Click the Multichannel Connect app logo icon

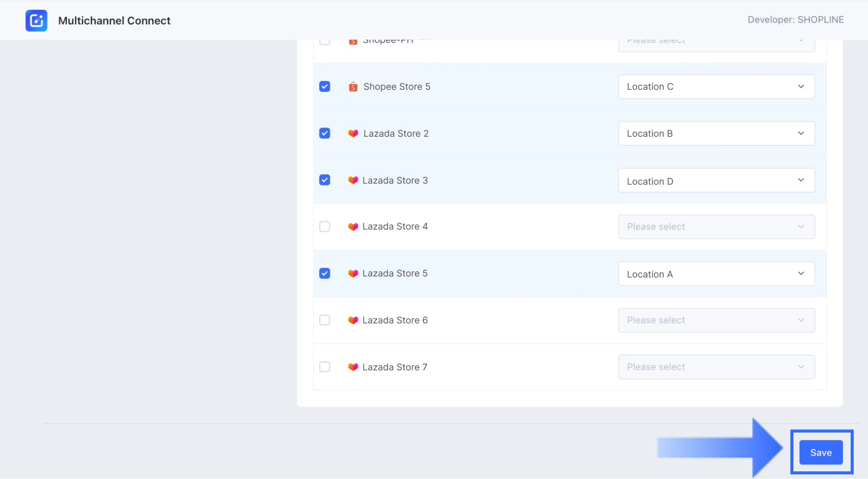(x=36, y=21)
